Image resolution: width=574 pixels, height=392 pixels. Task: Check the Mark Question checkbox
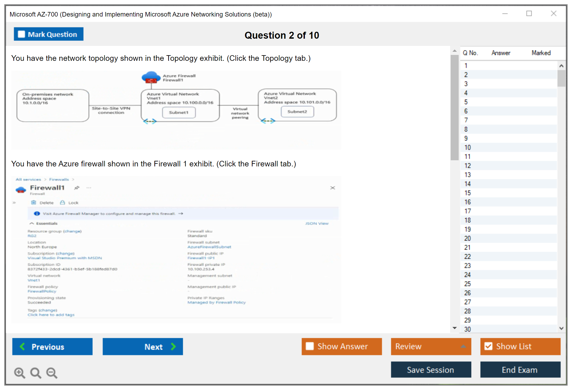click(x=21, y=34)
